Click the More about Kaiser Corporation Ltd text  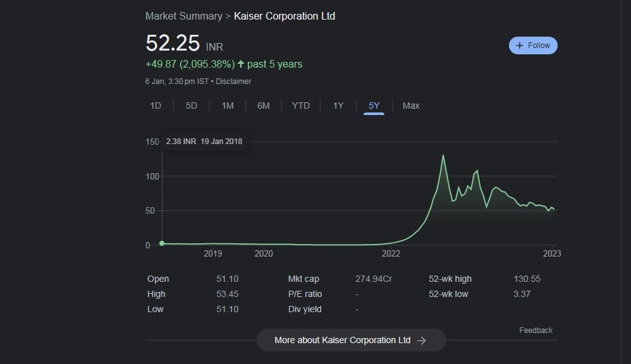click(x=342, y=340)
